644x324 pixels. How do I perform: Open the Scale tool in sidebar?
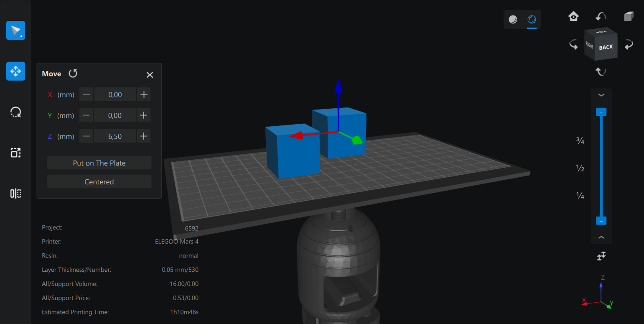(x=15, y=153)
